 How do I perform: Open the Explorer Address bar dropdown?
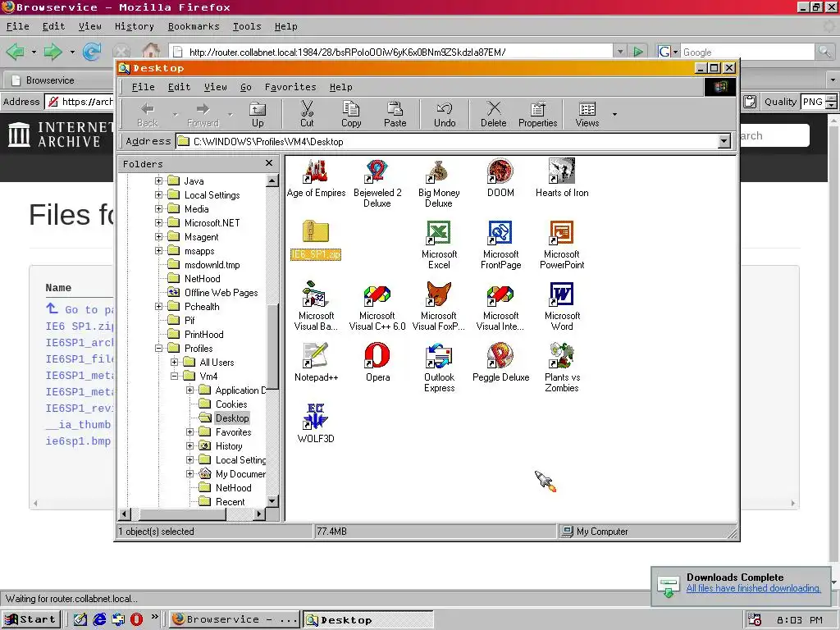724,141
